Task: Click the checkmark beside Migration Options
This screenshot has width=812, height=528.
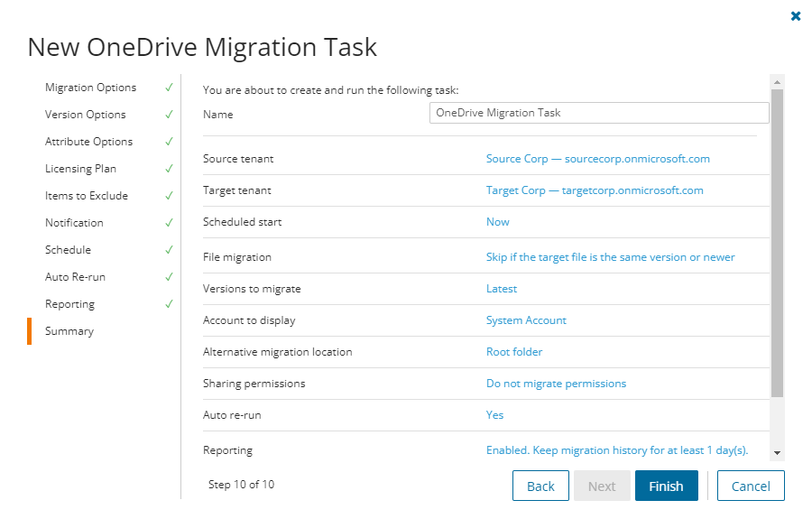Action: click(171, 87)
